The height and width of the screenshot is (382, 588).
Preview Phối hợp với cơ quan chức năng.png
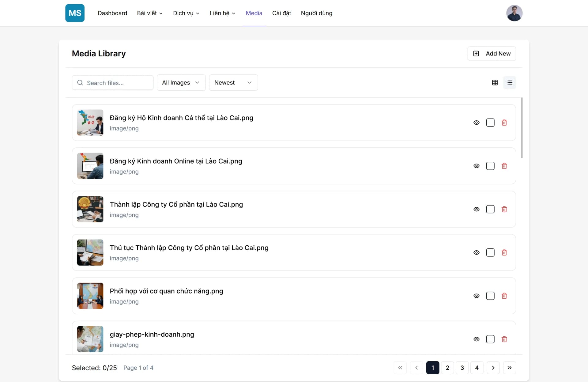(476, 296)
